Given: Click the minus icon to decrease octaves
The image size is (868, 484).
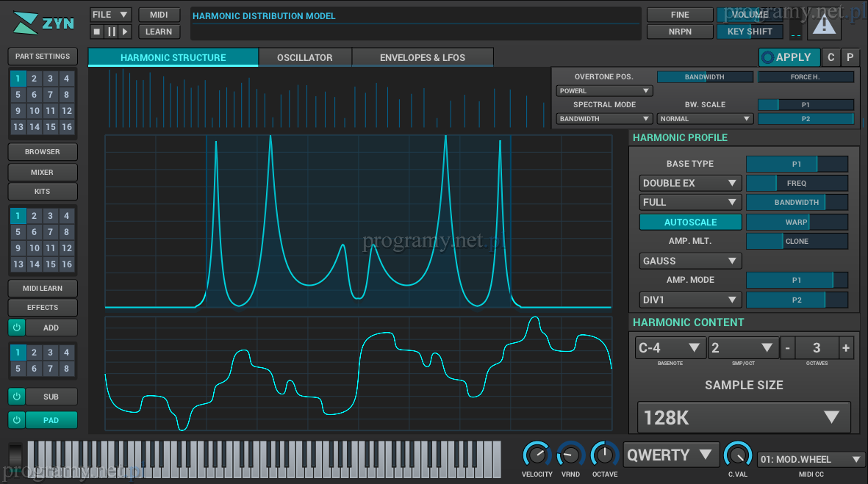Looking at the screenshot, I should (787, 348).
